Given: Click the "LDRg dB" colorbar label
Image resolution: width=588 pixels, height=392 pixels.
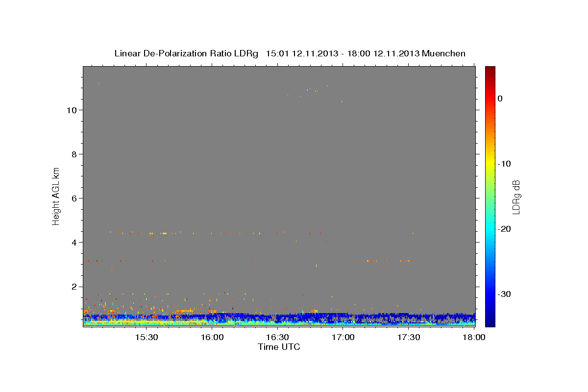Looking at the screenshot, I should [516, 196].
